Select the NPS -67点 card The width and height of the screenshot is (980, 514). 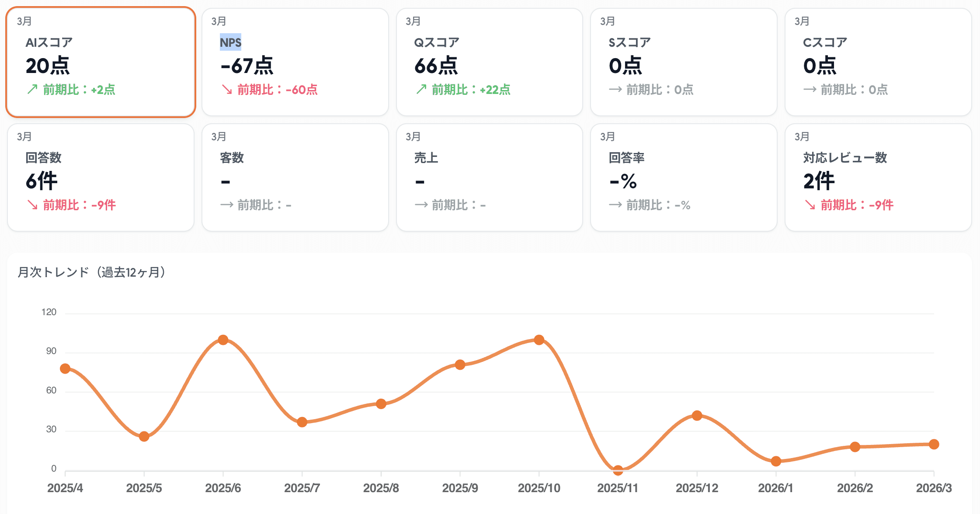tap(295, 62)
